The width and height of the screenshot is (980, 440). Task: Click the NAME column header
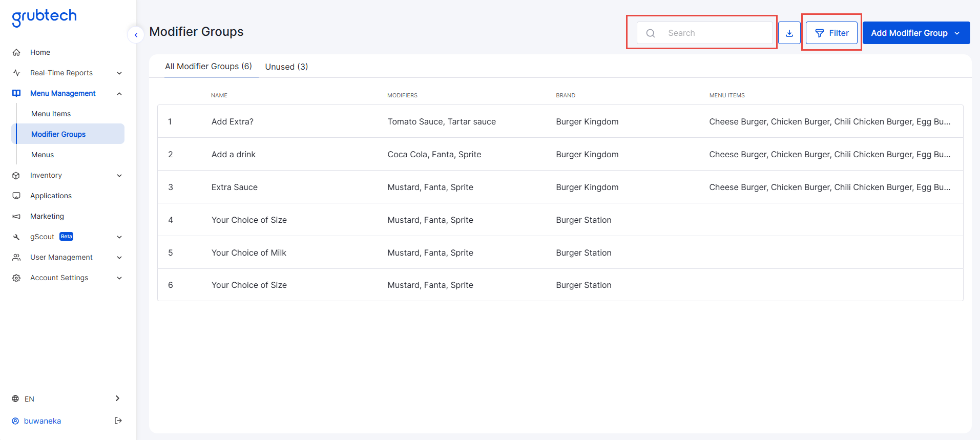tap(219, 95)
